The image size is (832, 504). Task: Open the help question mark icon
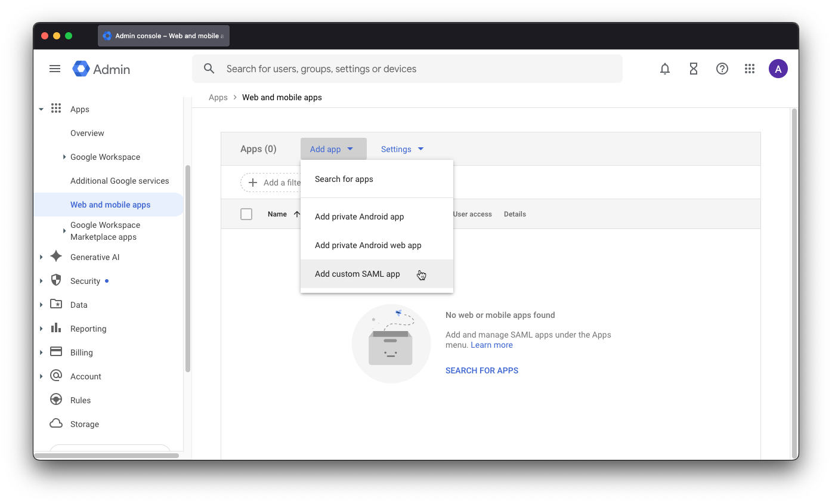[722, 69]
